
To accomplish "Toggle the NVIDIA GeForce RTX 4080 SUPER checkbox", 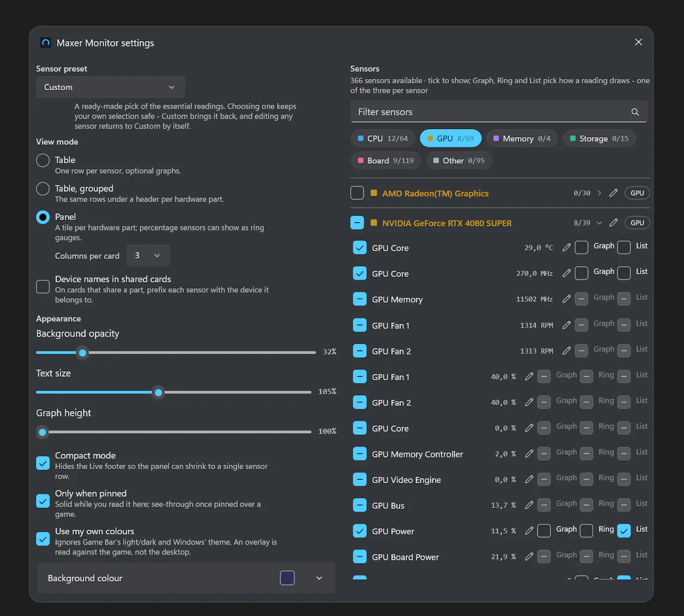I will (x=357, y=223).
